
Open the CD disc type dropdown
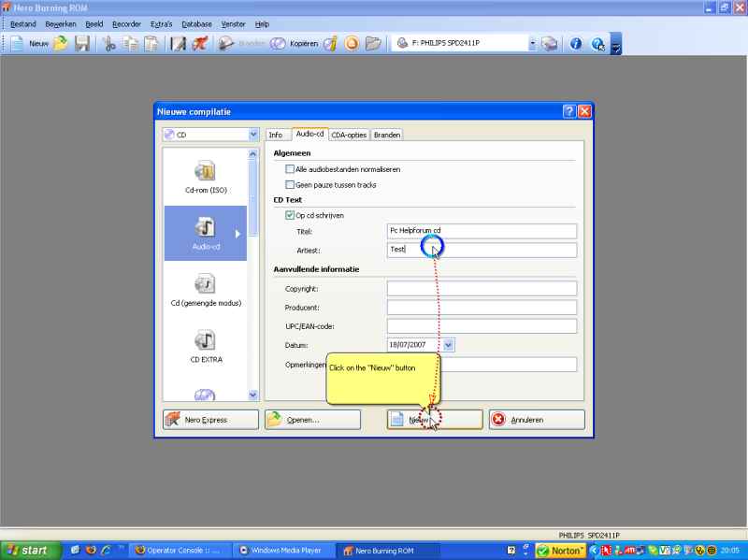point(253,135)
